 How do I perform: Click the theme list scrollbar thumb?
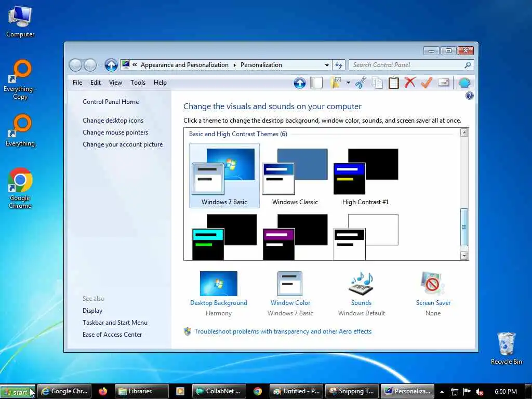coord(464,227)
